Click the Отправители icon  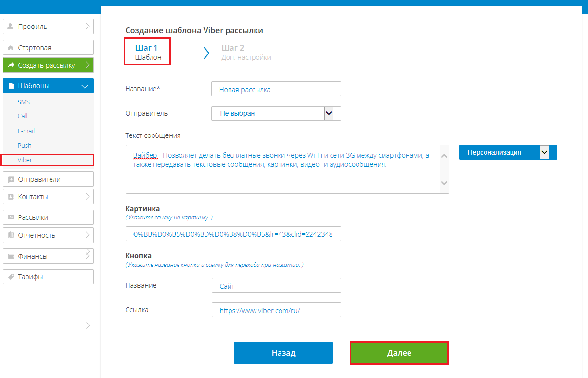[x=11, y=180]
